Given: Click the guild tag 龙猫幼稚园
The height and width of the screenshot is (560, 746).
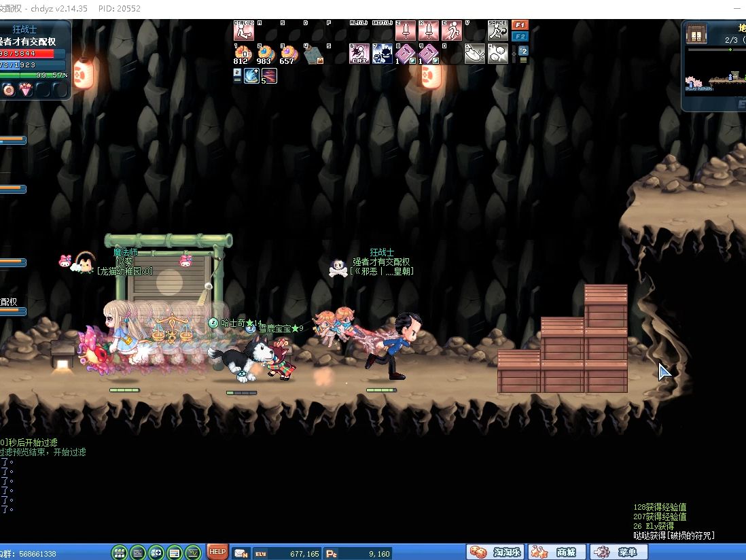Looking at the screenshot, I should click(x=124, y=271).
